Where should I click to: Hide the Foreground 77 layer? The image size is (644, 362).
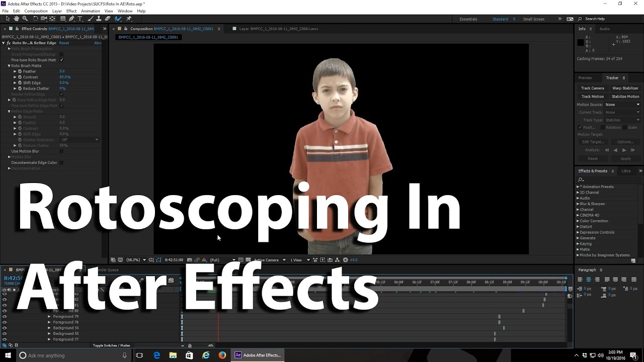point(5,339)
